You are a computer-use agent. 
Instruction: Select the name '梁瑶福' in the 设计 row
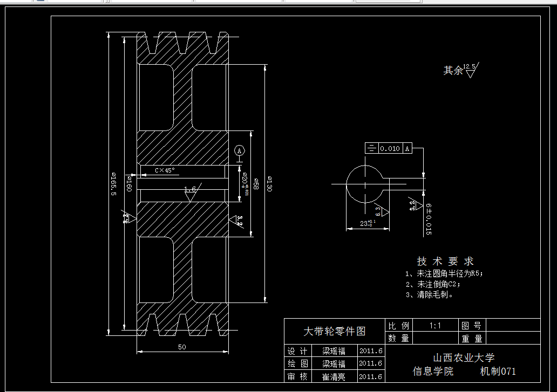(x=334, y=351)
